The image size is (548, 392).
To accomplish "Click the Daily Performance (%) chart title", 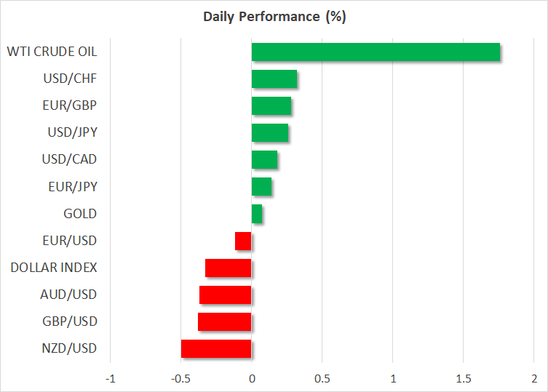I will 274,17.
